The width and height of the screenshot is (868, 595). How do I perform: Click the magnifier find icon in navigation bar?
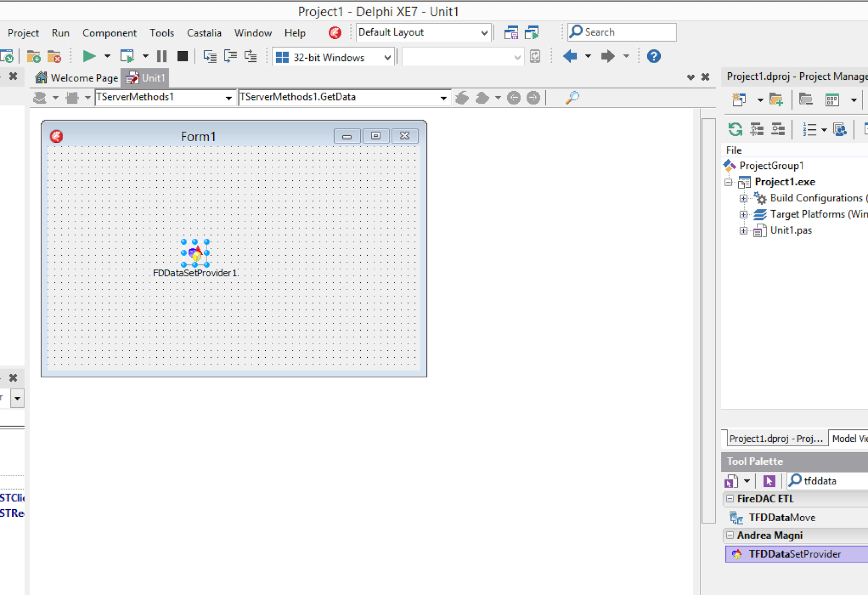coord(572,98)
